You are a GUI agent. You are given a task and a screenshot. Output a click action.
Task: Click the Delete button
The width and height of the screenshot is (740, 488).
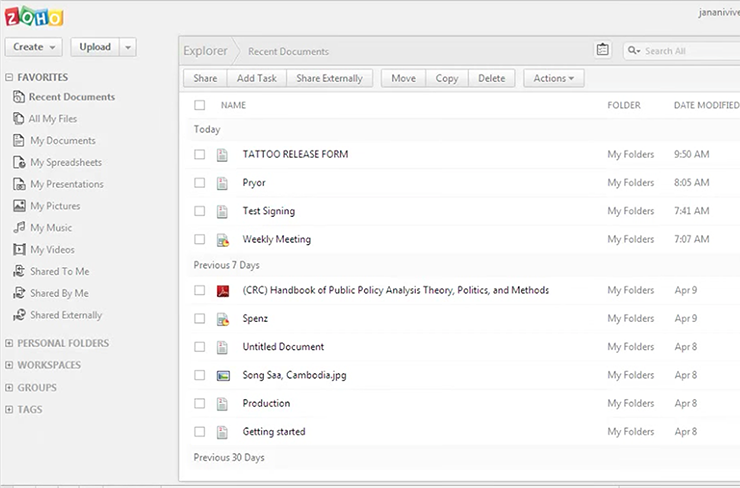(491, 78)
